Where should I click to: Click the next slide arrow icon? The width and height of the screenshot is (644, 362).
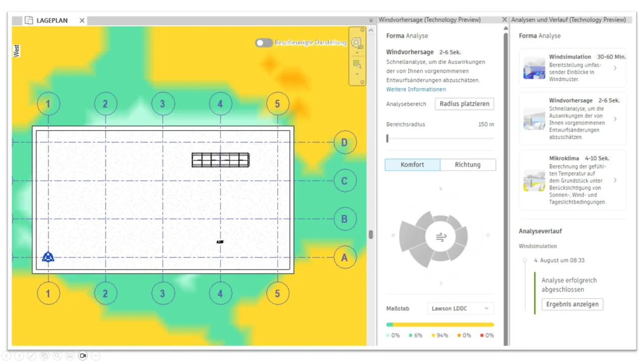(19, 356)
